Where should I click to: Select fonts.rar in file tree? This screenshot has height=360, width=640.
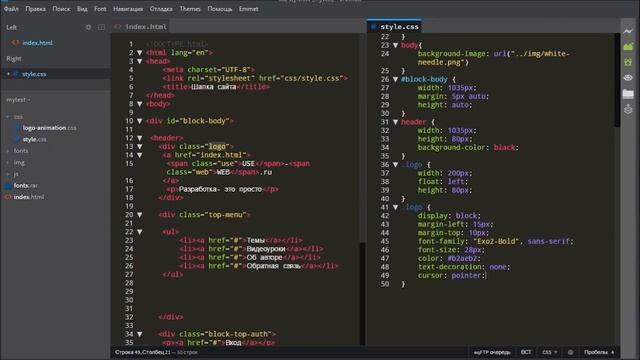tap(26, 185)
